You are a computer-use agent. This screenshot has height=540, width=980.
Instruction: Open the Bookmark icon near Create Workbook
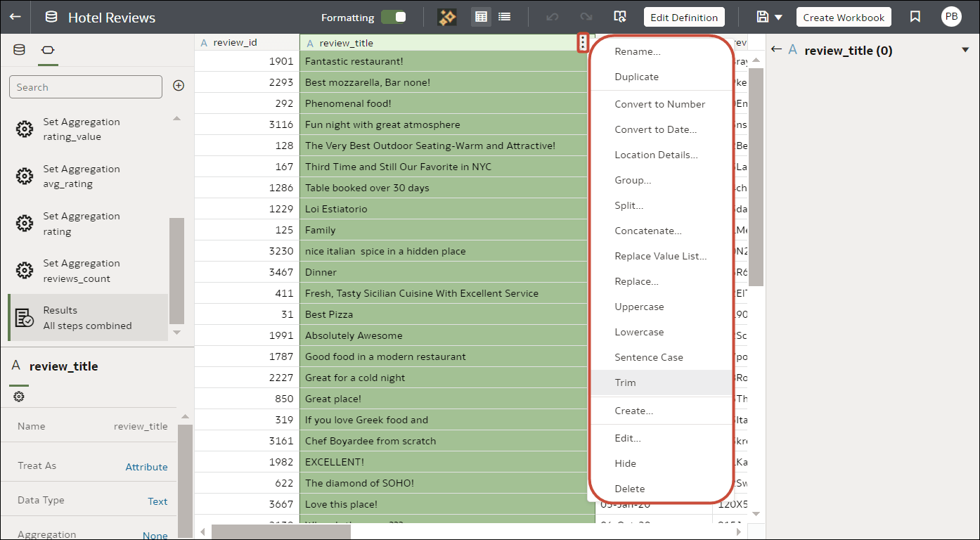tap(915, 16)
